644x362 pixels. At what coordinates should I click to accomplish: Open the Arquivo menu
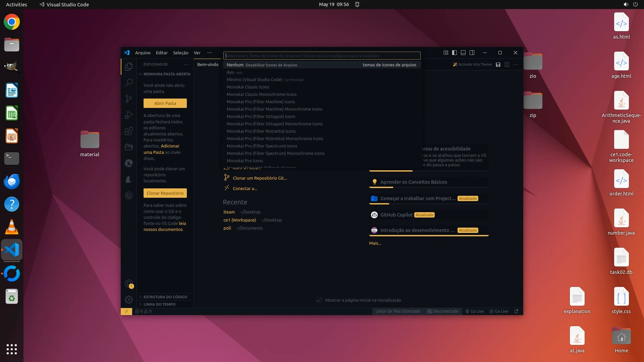(x=143, y=53)
